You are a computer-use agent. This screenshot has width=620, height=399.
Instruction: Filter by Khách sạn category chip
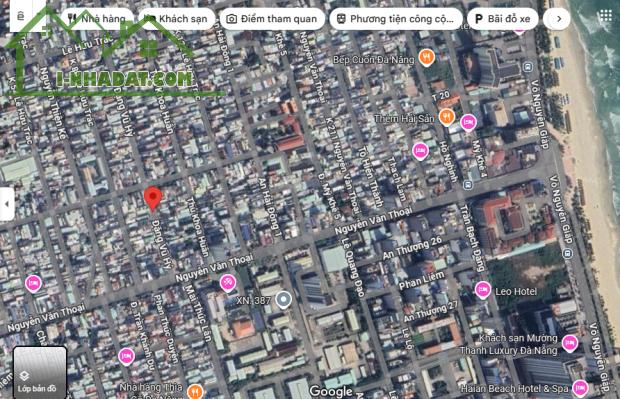click(176, 19)
